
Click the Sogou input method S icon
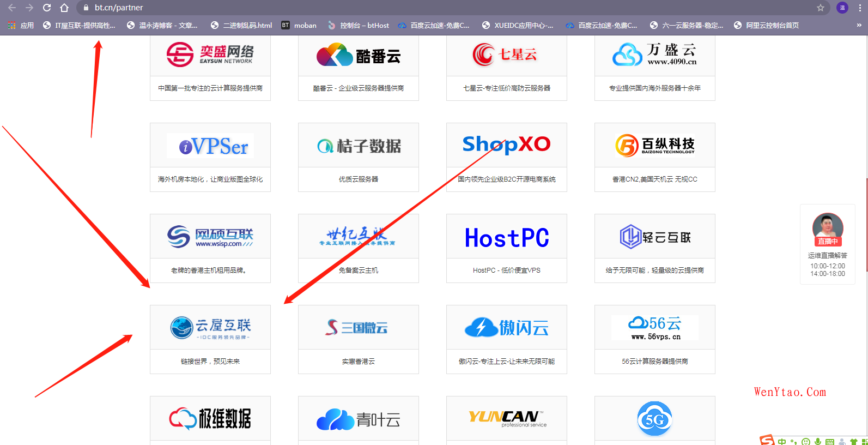pyautogui.click(x=767, y=440)
